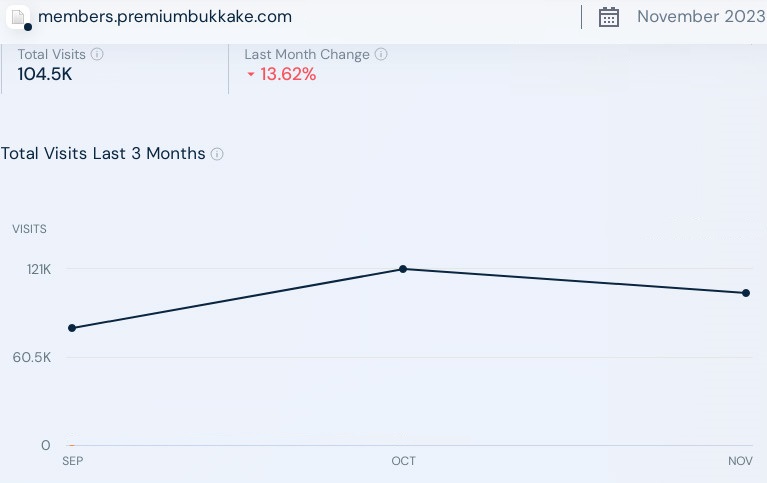Screen dimensions: 767x483
Task: Click the SEP axis label
Action: (72, 461)
